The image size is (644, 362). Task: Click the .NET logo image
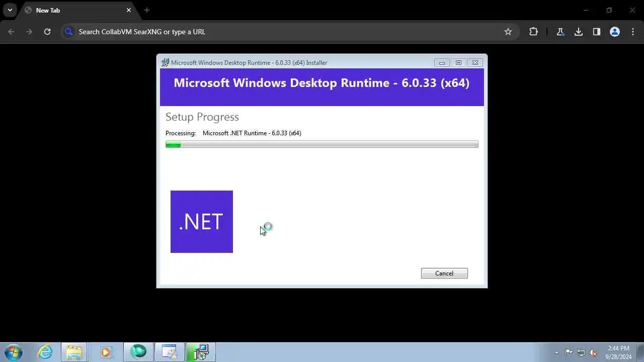tap(202, 222)
